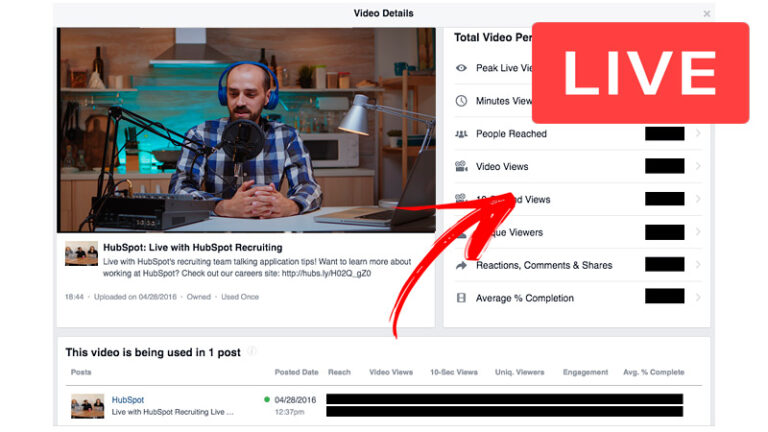The image size is (768, 432).
Task: Click the Posts column header
Action: (x=81, y=372)
